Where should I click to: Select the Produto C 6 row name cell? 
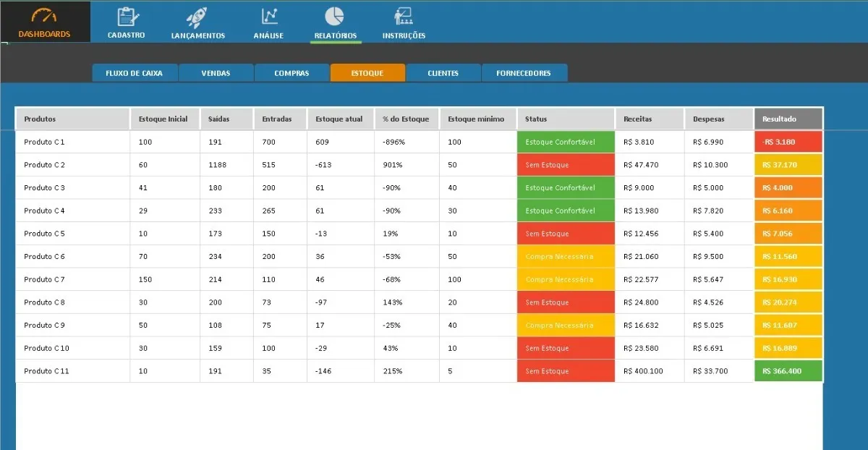click(x=72, y=256)
